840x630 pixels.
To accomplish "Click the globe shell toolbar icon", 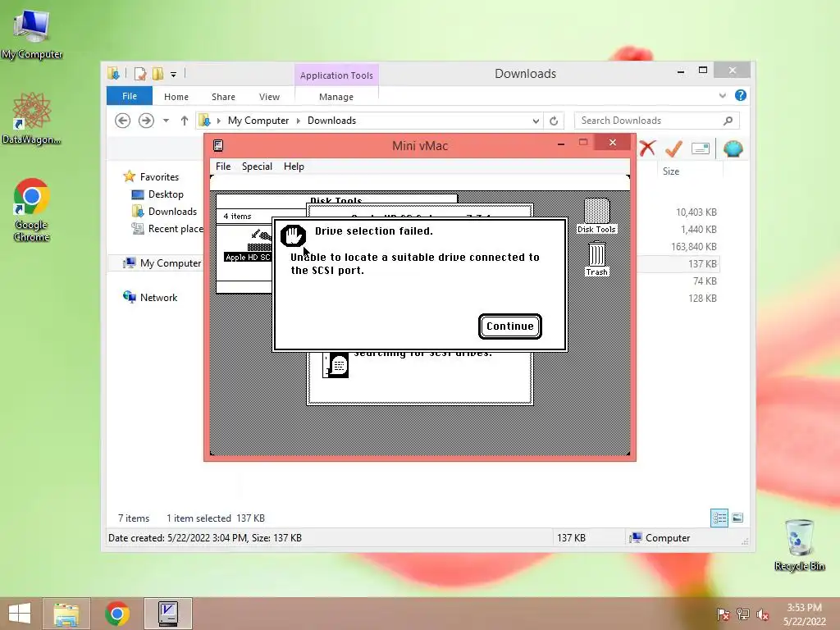I will 733,148.
